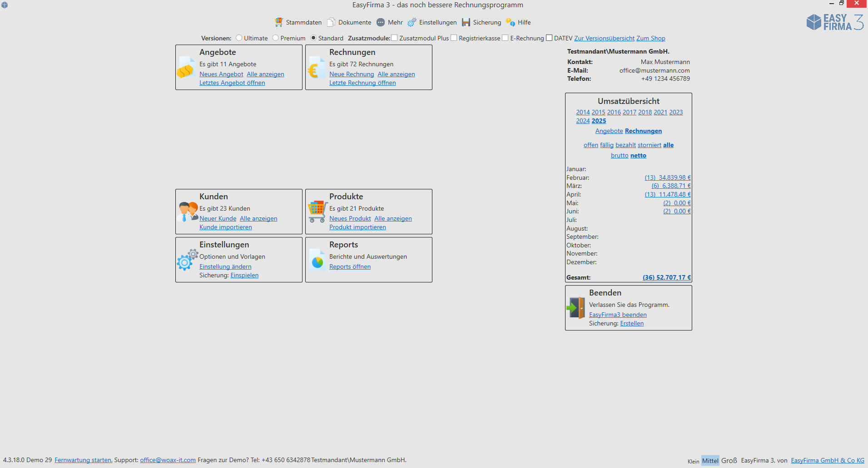Open Letztes Angebot öffnen link
The height and width of the screenshot is (468, 868).
[232, 83]
